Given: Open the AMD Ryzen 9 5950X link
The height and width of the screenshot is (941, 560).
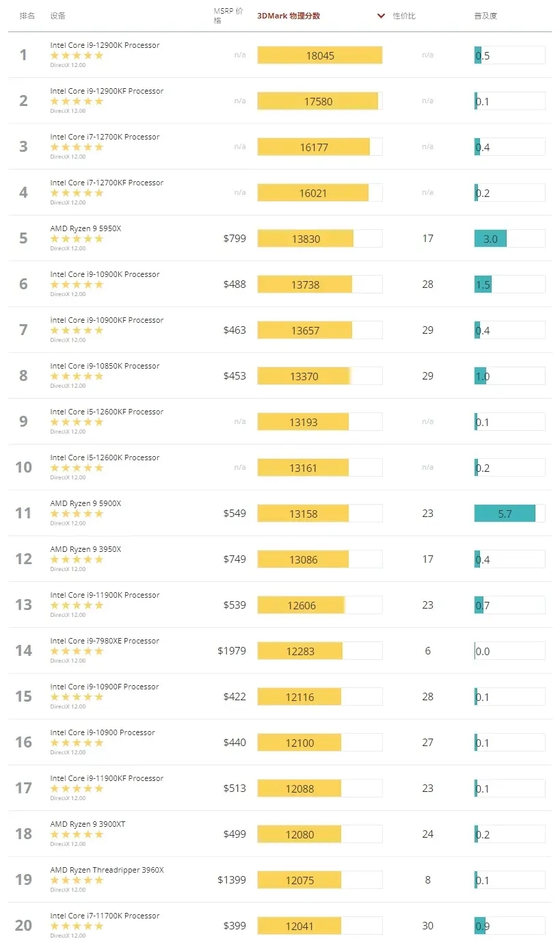Looking at the screenshot, I should pos(85,228).
